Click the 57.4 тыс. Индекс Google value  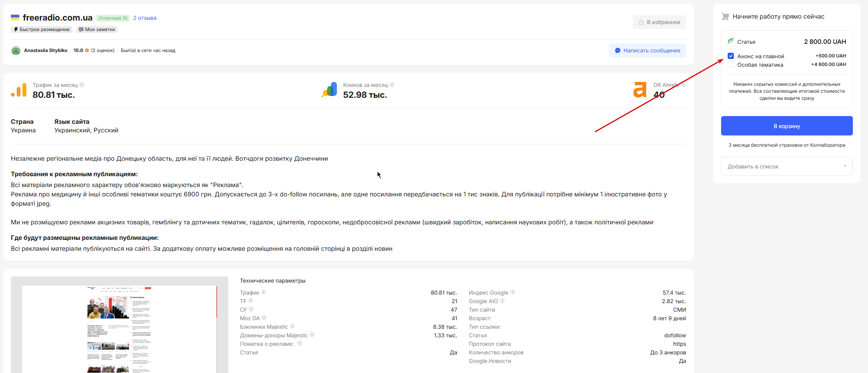pos(674,293)
